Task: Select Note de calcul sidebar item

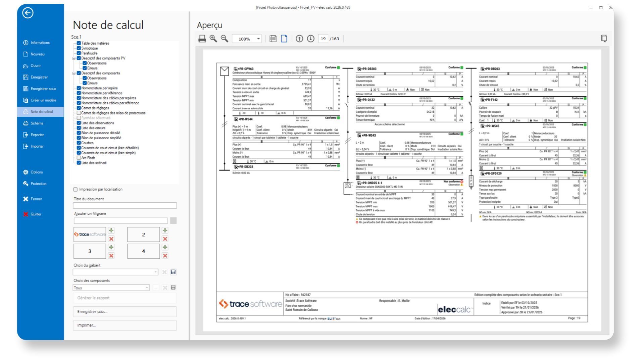Action: coord(40,112)
